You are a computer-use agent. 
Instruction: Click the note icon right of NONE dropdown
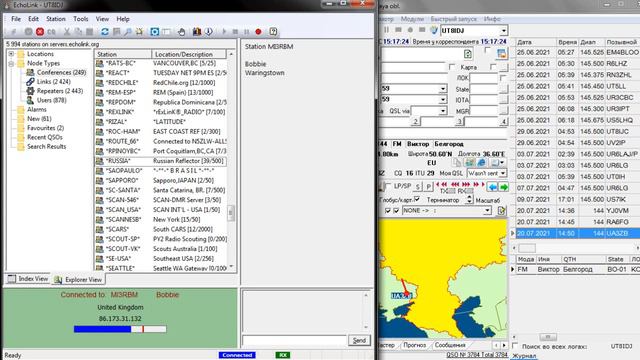(501, 211)
